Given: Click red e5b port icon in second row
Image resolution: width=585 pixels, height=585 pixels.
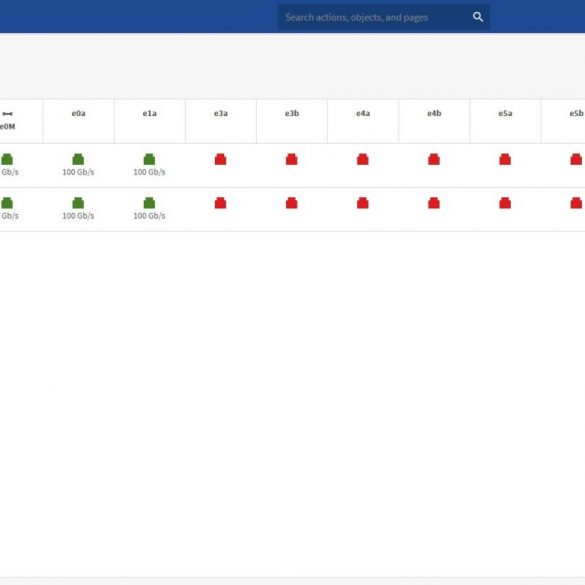Looking at the screenshot, I should pos(576,203).
